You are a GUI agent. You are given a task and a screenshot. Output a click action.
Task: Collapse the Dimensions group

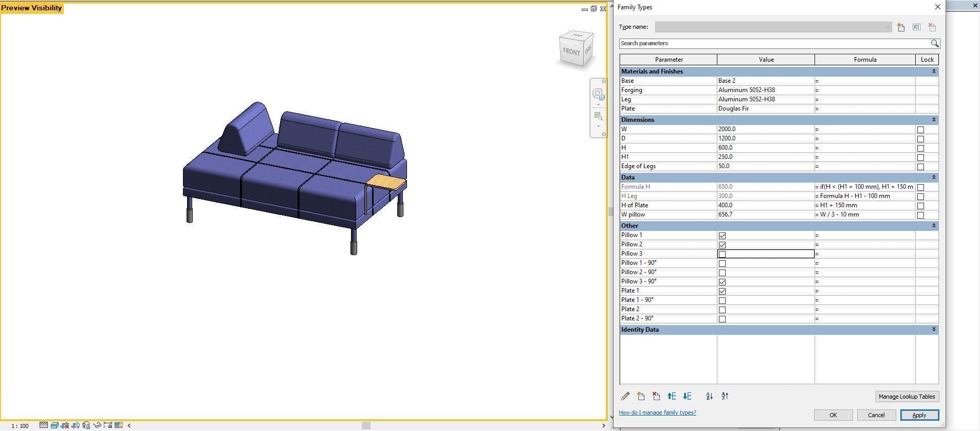934,120
